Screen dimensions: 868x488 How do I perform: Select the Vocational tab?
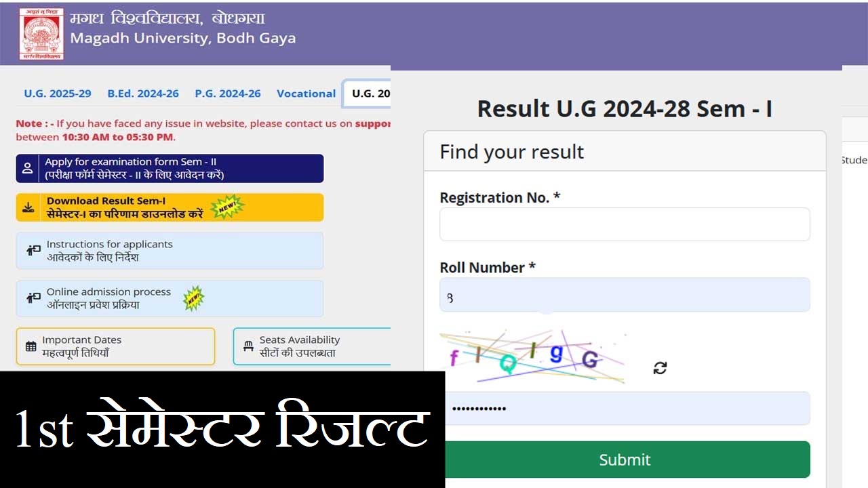pyautogui.click(x=306, y=94)
